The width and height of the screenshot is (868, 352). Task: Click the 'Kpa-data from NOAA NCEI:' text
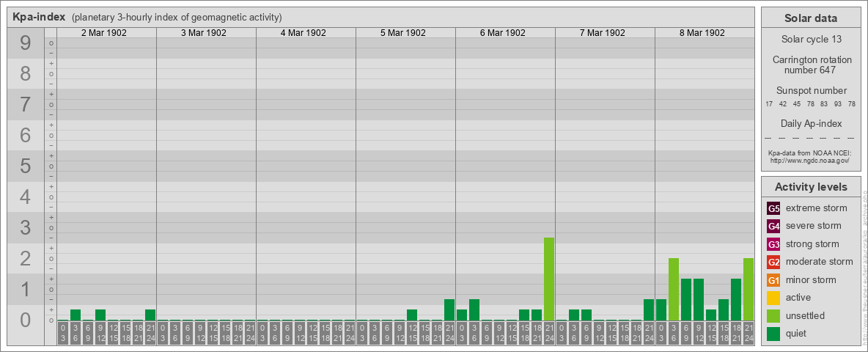(809, 153)
